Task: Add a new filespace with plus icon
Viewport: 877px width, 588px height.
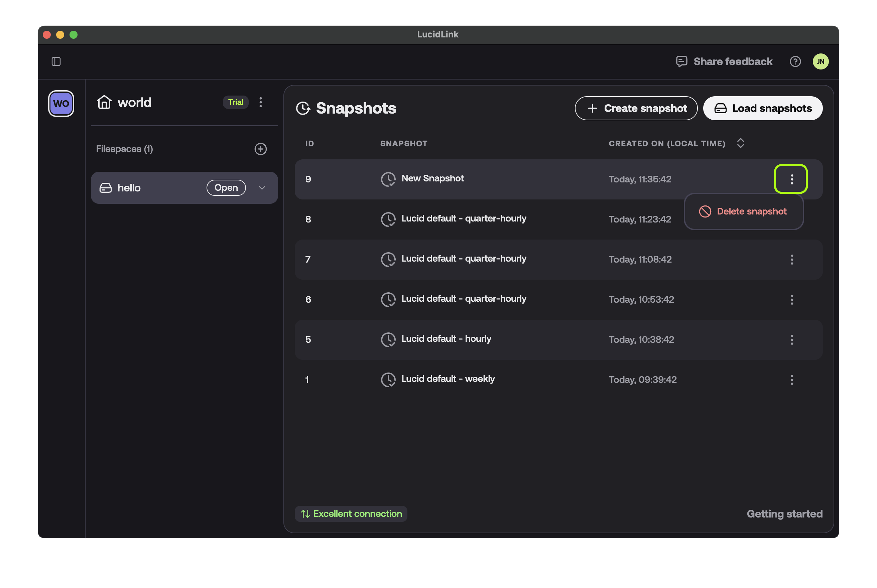Action: coord(261,149)
